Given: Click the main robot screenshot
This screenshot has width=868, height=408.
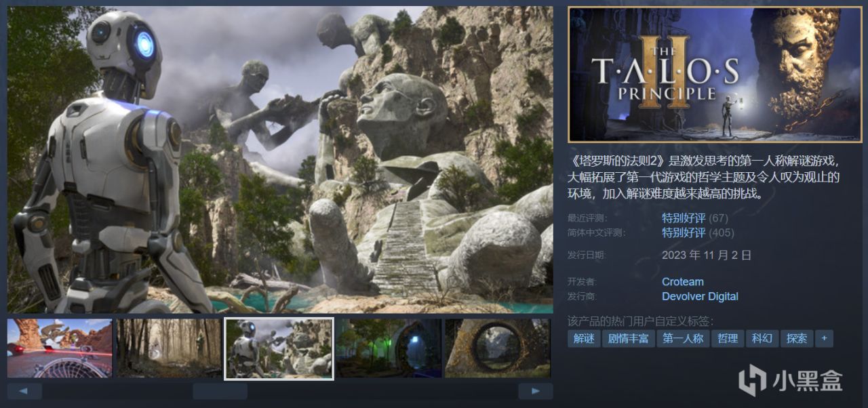Looking at the screenshot, I should point(280,160).
